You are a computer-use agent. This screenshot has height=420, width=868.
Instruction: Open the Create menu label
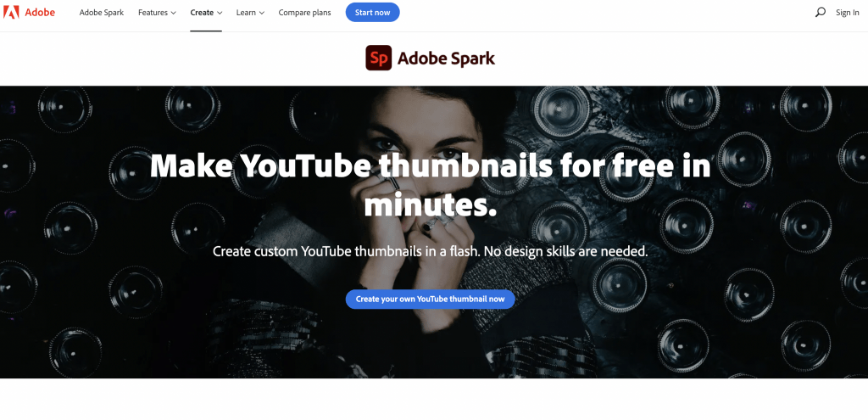click(202, 12)
